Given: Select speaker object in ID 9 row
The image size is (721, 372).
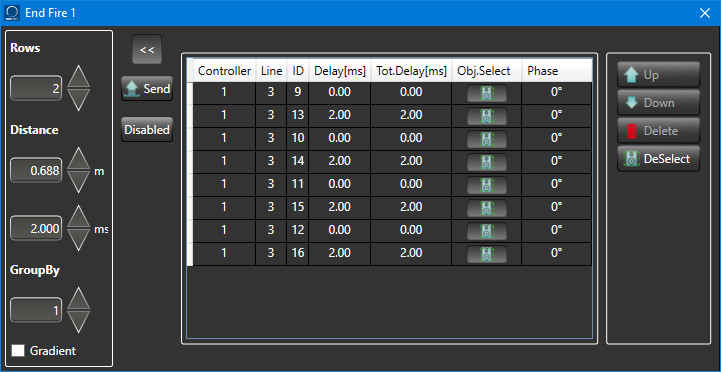Looking at the screenshot, I should (486, 93).
